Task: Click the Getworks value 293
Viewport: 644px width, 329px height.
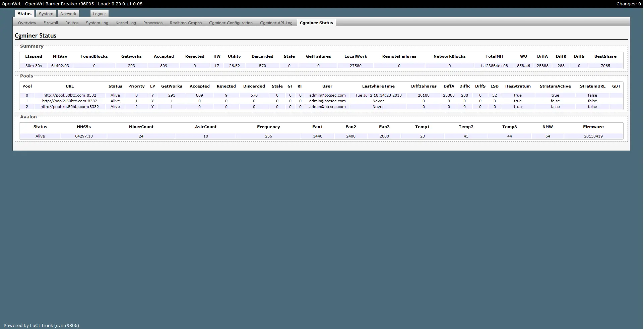Action: coord(131,66)
